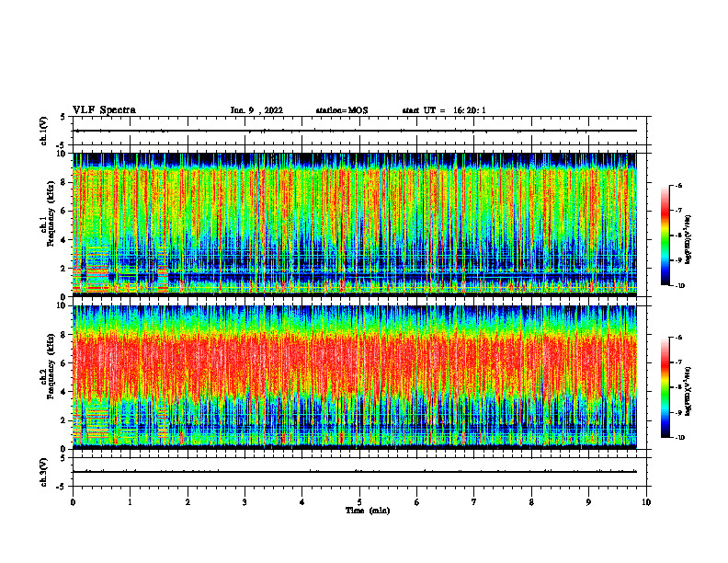Click the ch.1 spectrogram panel
Screen dimensions: 728x563
(x=355, y=224)
